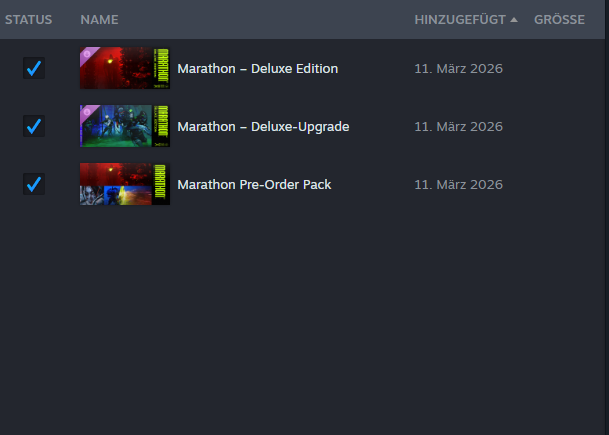Screen dimensions: 609x435
Task: Select the Marathon Pre-Order Pack title
Action: point(254,184)
